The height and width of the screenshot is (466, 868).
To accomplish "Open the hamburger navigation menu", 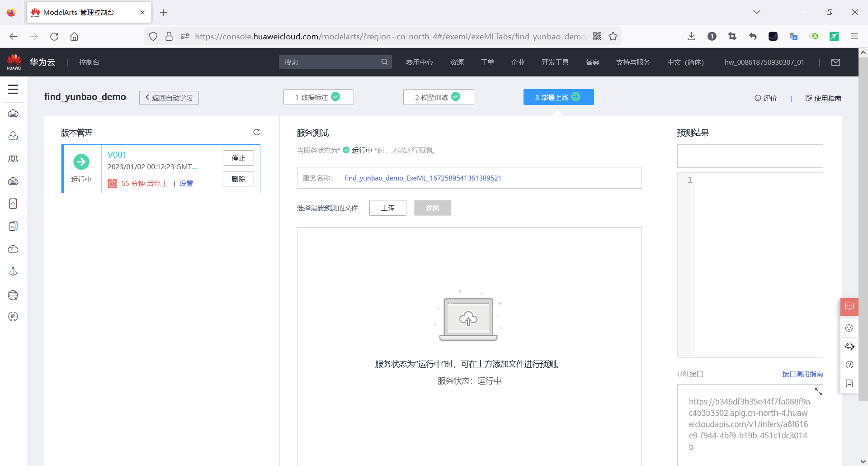I will [13, 90].
